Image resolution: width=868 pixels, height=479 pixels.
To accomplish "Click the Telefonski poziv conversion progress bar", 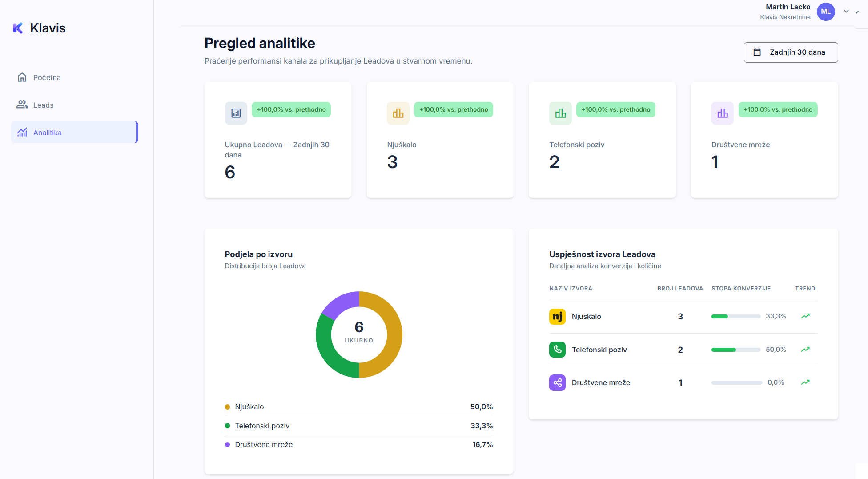I will (x=736, y=350).
